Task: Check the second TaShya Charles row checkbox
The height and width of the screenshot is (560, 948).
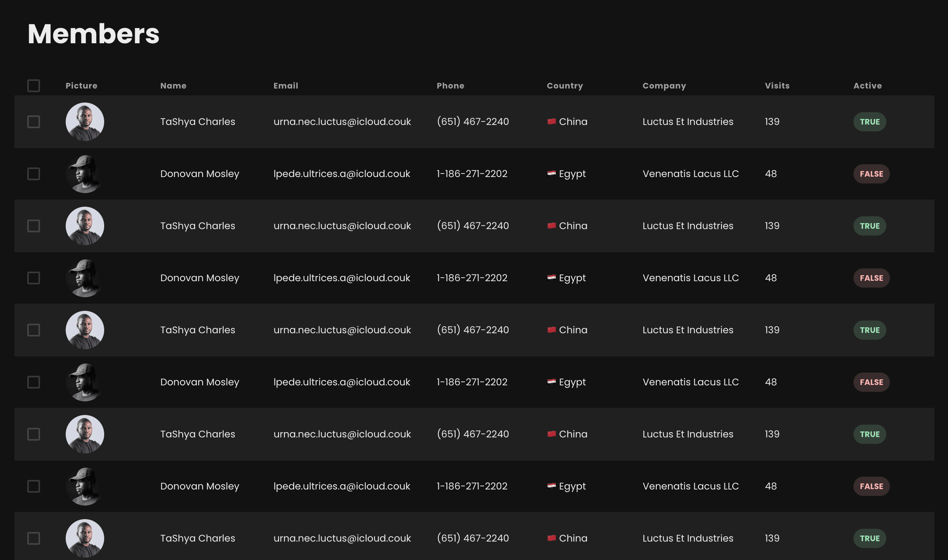Action: pyautogui.click(x=34, y=226)
